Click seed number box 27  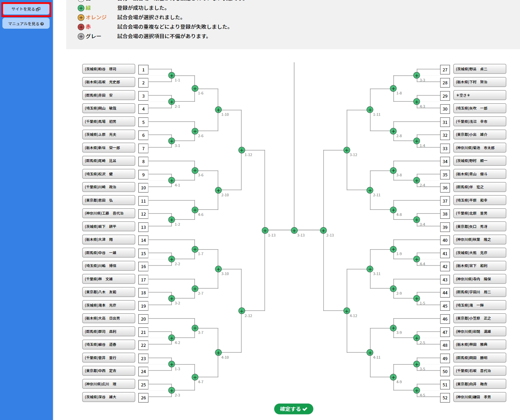(445, 70)
